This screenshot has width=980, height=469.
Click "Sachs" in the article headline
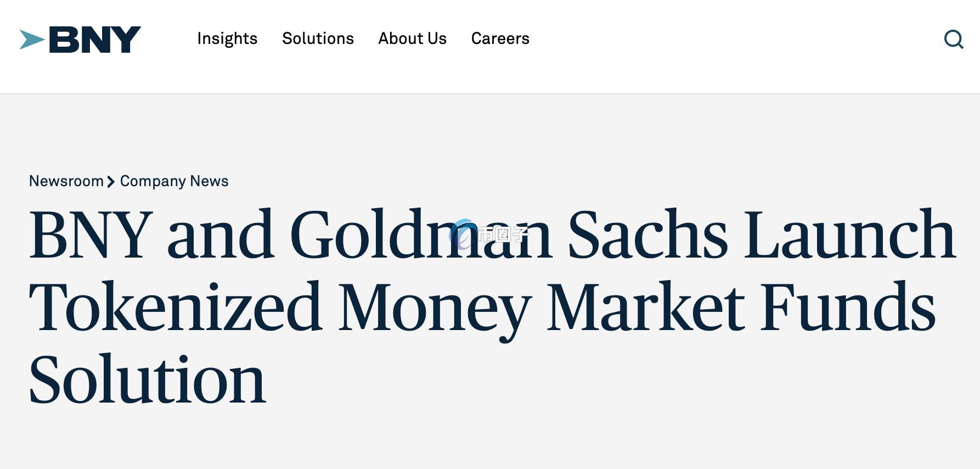[x=647, y=235]
